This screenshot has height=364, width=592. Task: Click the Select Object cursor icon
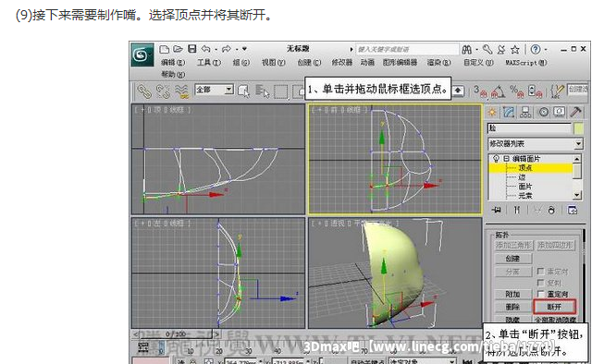(x=243, y=91)
